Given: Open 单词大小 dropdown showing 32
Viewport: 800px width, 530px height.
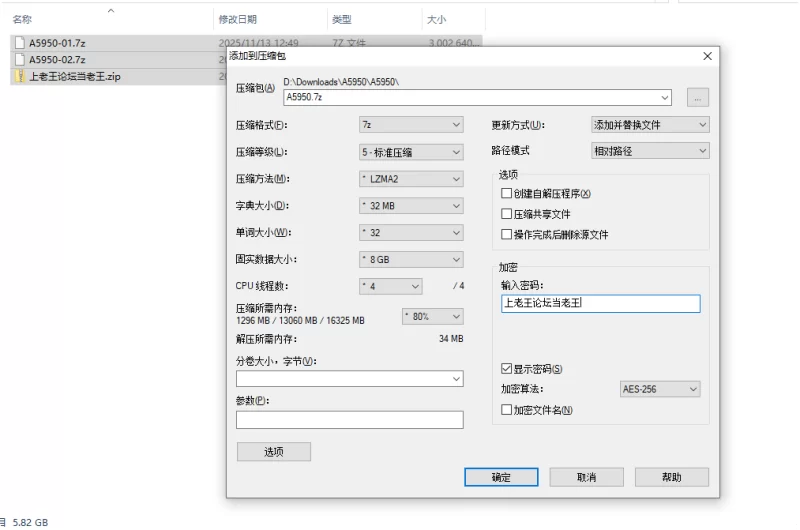Looking at the screenshot, I should (x=411, y=233).
